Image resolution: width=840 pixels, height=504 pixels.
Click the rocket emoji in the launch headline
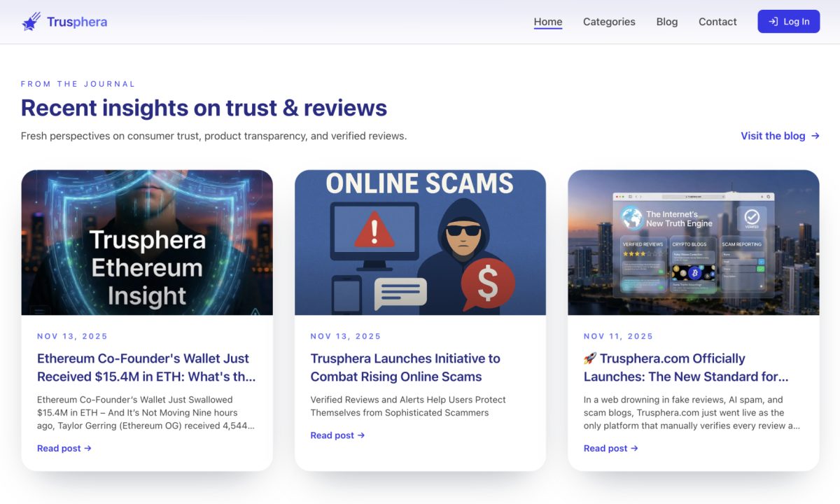591,358
